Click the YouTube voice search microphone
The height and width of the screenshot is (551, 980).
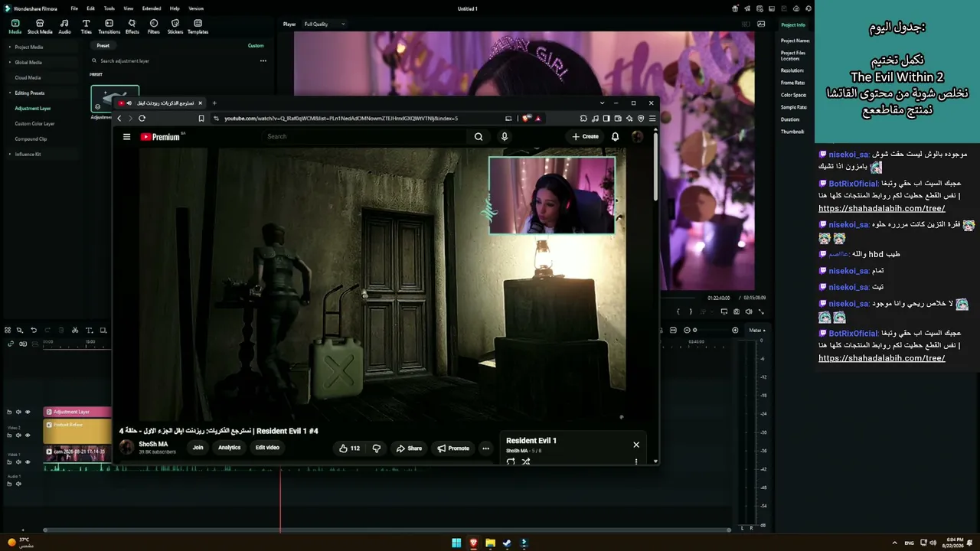[x=504, y=136]
